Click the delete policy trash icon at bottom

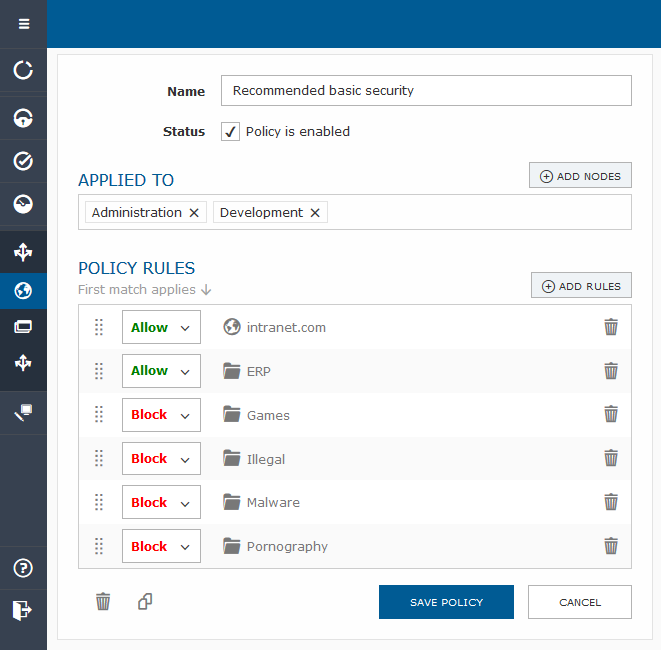103,601
